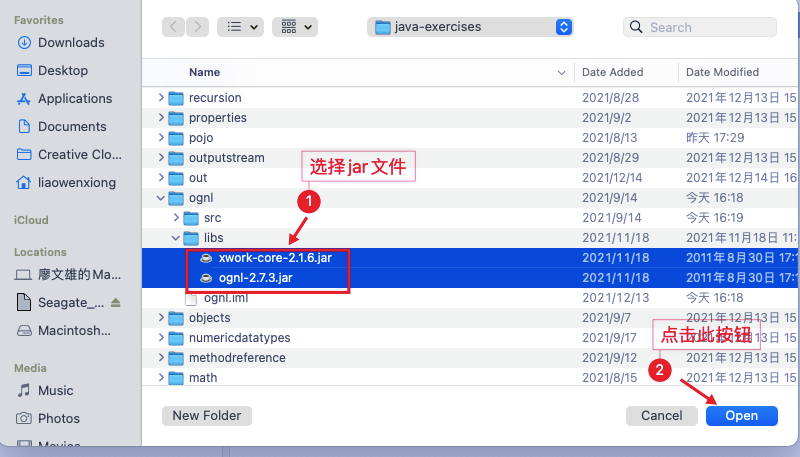The height and width of the screenshot is (457, 800).
Task: Select the Seagate drive in Locations
Action: [60, 302]
